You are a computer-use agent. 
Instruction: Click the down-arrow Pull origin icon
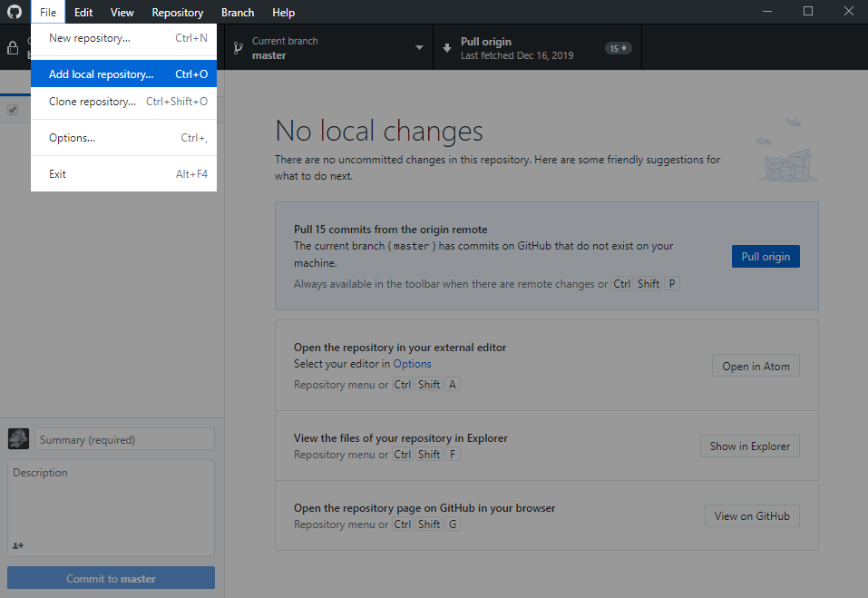(447, 48)
